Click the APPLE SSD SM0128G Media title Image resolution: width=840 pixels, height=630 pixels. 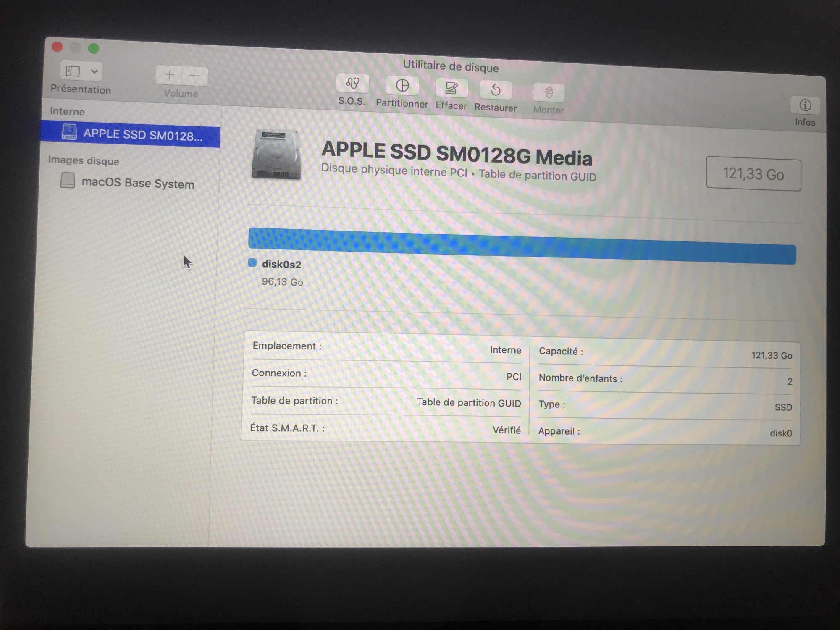pyautogui.click(x=457, y=154)
